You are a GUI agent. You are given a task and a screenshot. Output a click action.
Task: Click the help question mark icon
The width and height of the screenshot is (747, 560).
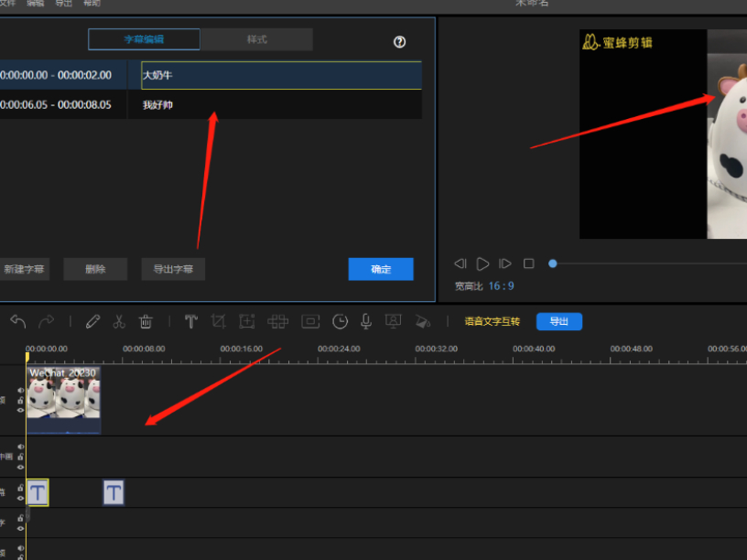point(399,42)
